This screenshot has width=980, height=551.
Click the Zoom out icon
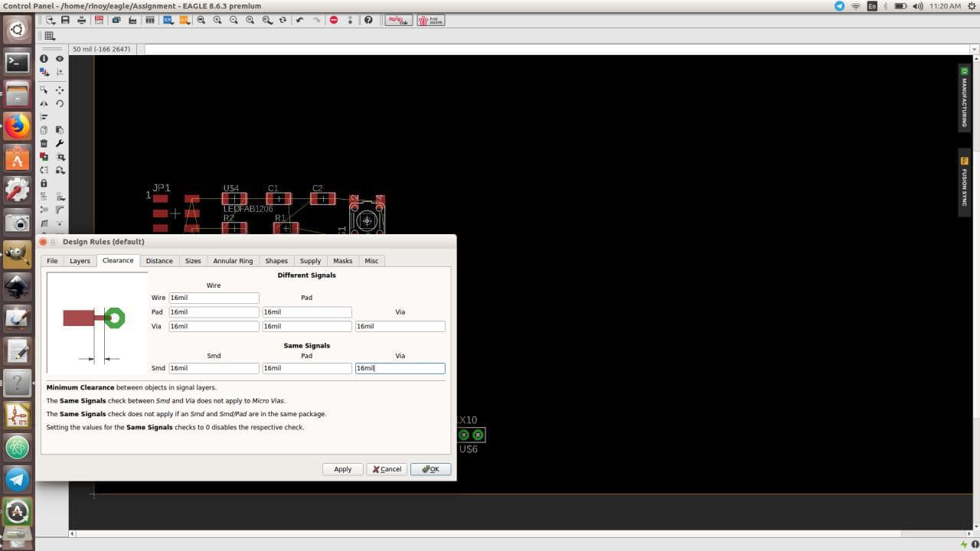pyautogui.click(x=234, y=20)
